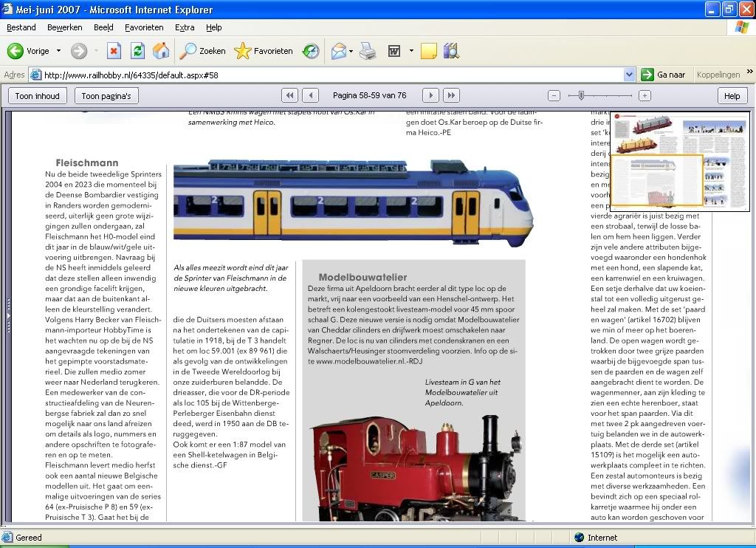The image size is (756, 548).
Task: Click the Internet zone status indicator
Action: [596, 538]
